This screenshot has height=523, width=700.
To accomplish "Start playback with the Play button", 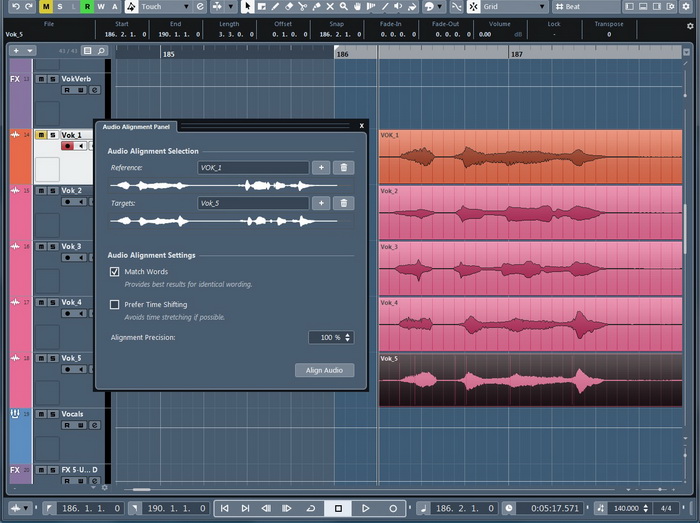I will click(x=365, y=508).
